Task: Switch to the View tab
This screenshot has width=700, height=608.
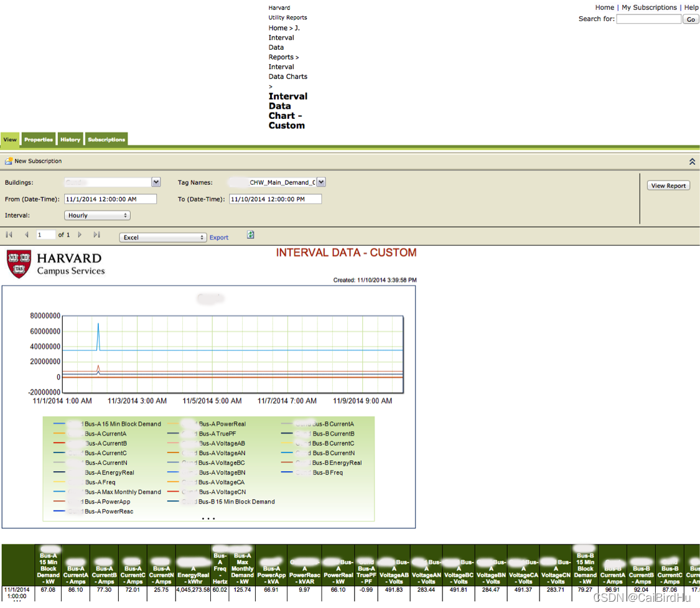Action: pyautogui.click(x=10, y=140)
